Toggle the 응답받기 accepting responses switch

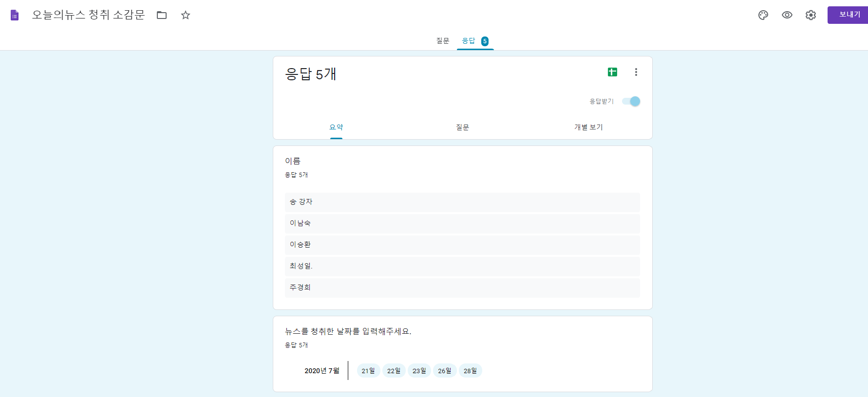point(631,101)
